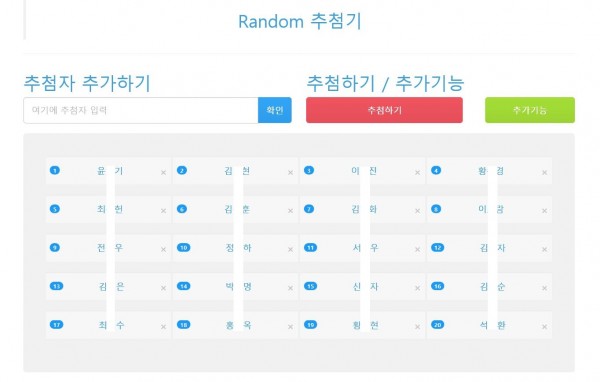Focus the 추첨자 입력 text field
This screenshot has width=600, height=382.
(x=141, y=110)
